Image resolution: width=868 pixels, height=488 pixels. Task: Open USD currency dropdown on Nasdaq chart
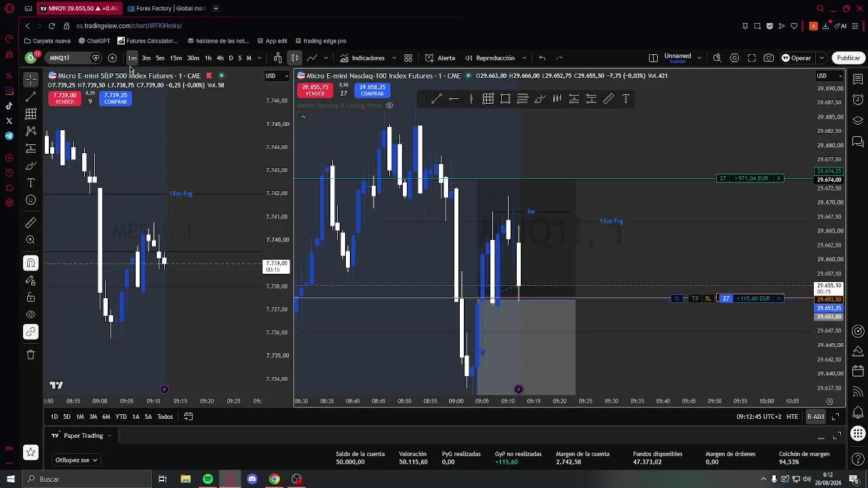click(x=829, y=76)
